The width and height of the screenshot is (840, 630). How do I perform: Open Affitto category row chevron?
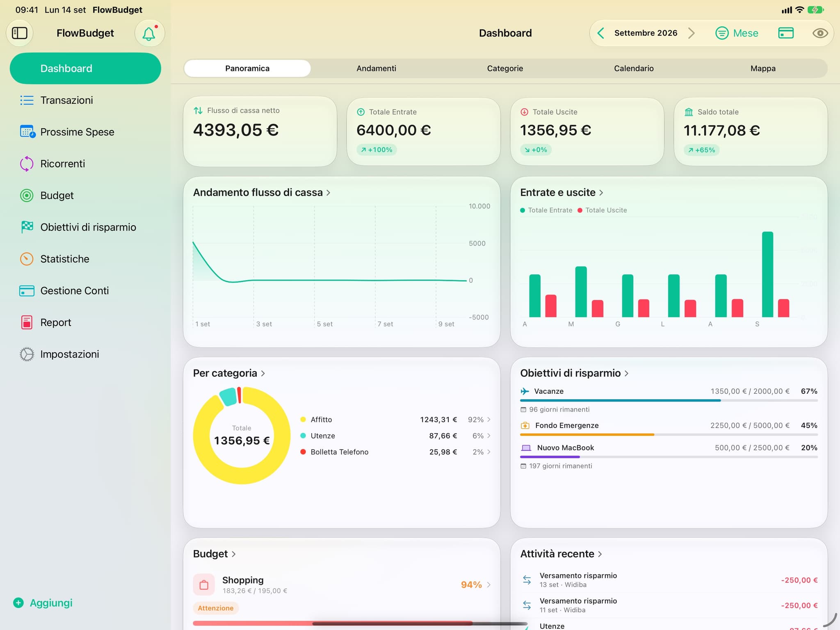[489, 420]
